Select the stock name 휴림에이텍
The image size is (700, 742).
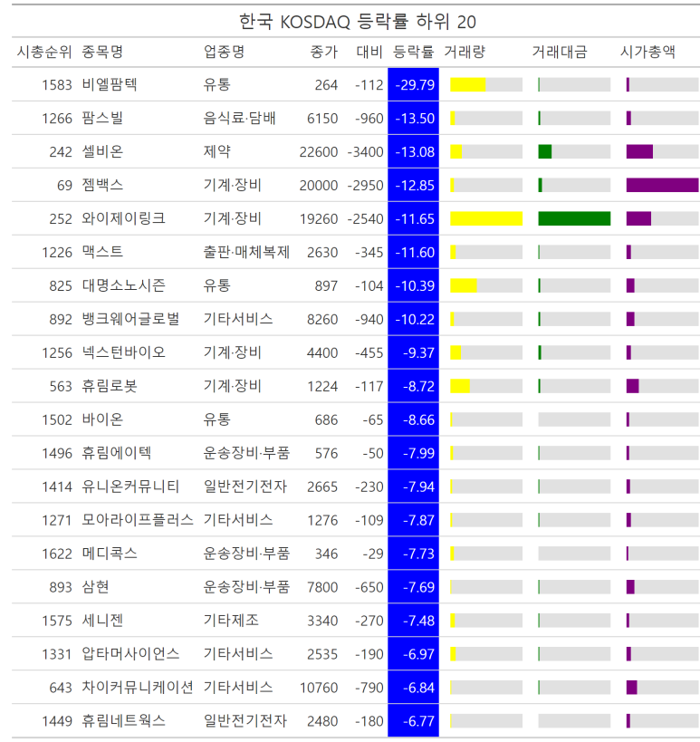[x=116, y=453]
